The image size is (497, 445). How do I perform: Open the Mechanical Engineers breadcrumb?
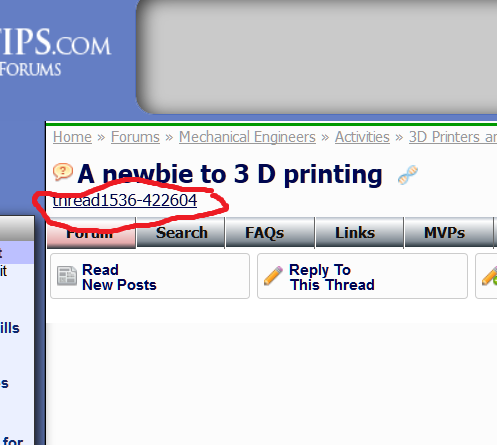click(247, 137)
